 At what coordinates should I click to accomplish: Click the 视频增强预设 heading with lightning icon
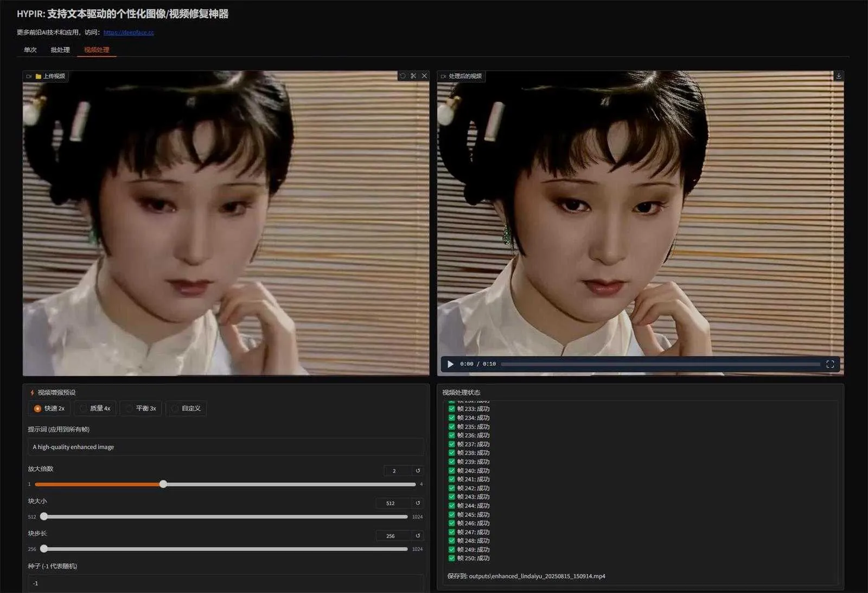(x=53, y=392)
